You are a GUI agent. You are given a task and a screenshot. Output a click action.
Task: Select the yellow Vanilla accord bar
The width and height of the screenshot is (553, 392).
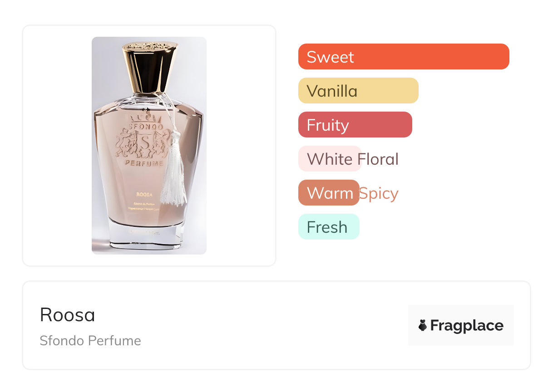tap(358, 91)
